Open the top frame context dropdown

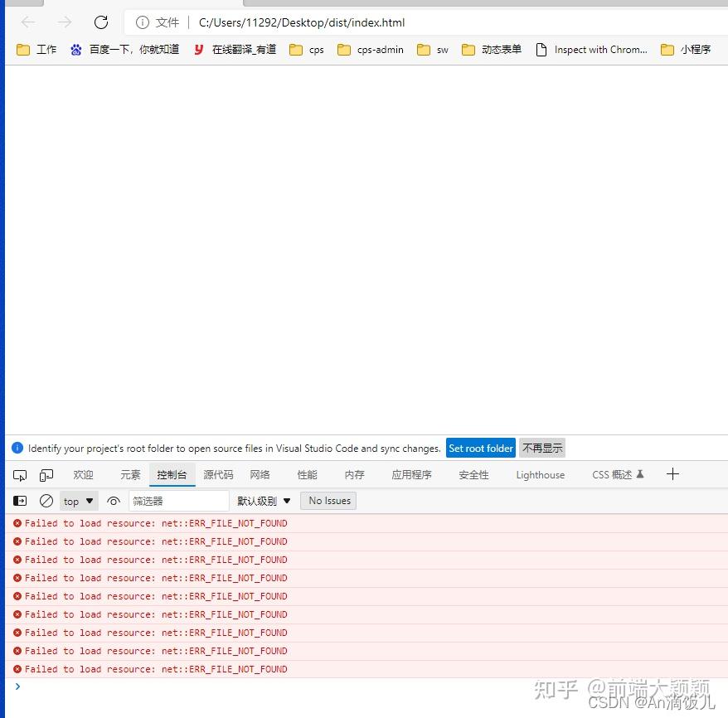point(77,500)
